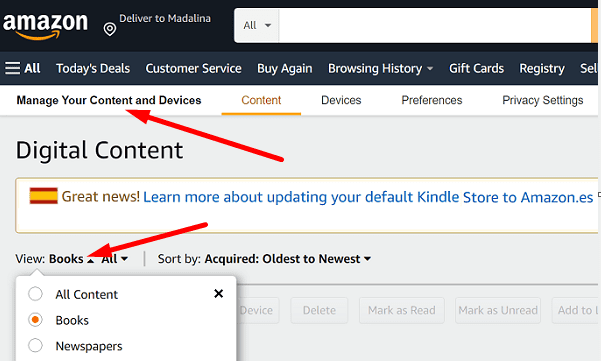Image resolution: width=601 pixels, height=361 pixels.
Task: Click the Spanish flag icon in banner
Action: click(44, 196)
